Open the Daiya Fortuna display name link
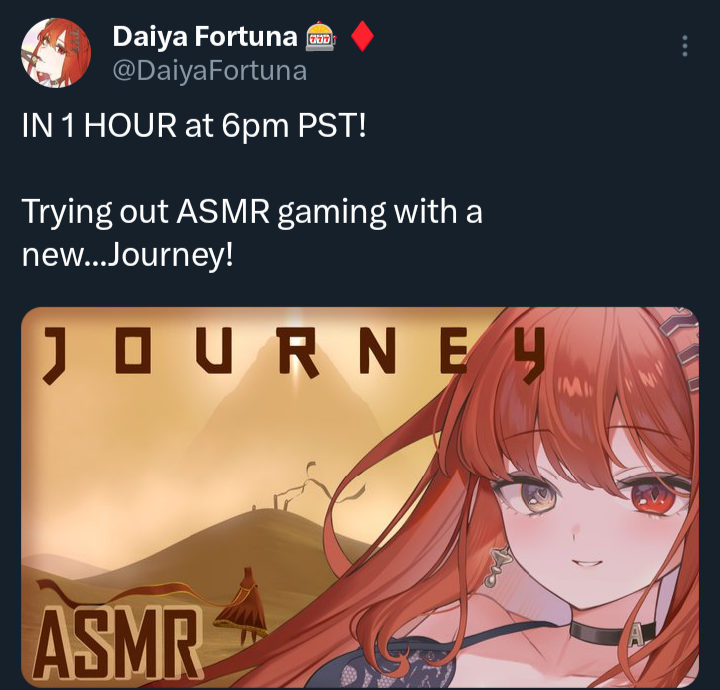Screen dimensions: 720x690 205,36
